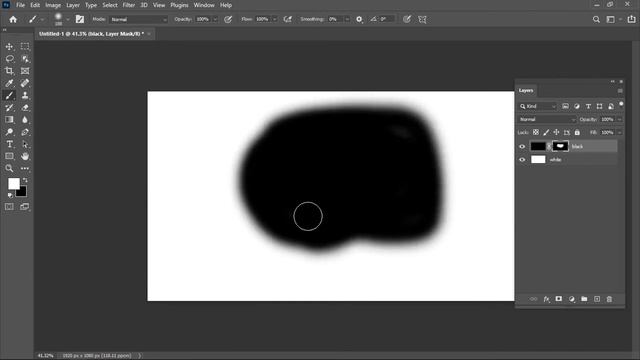Enable airbrush-style build-up
The height and width of the screenshot is (360, 640).
click(x=288, y=19)
